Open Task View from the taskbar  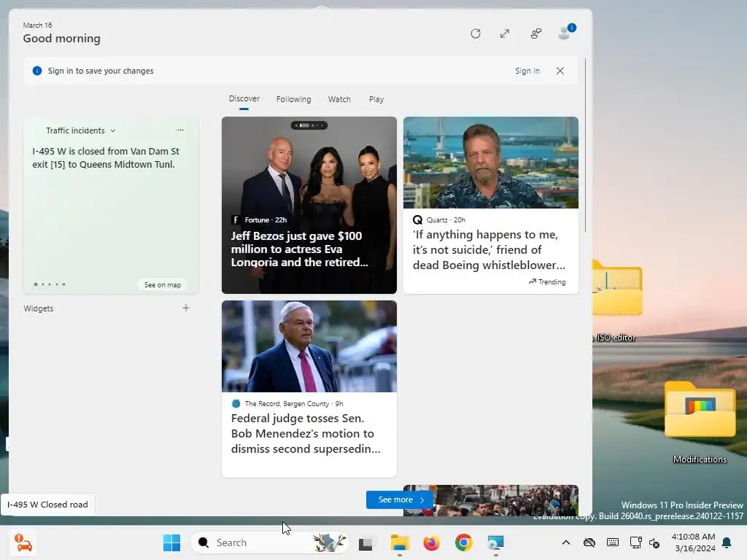click(x=366, y=542)
